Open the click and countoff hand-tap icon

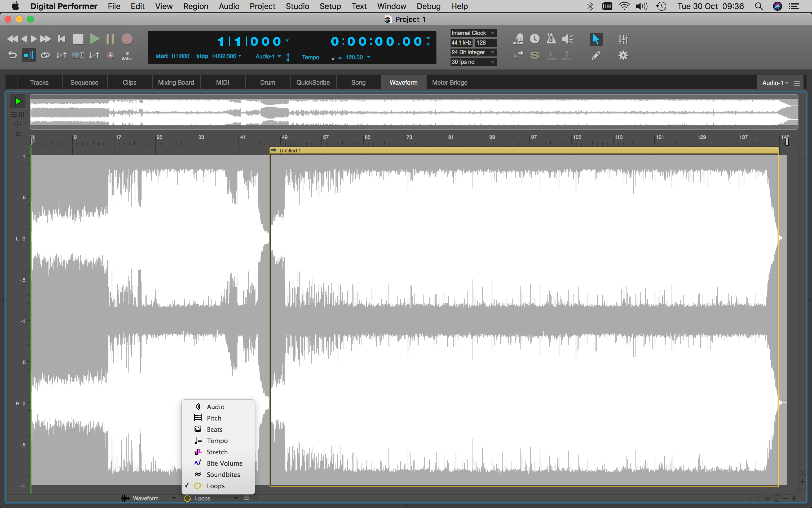point(518,39)
